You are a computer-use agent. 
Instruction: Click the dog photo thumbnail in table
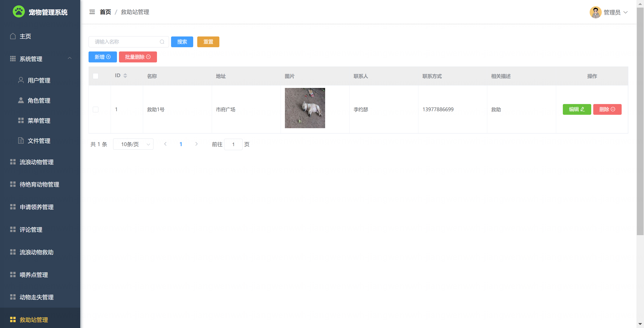tap(305, 108)
